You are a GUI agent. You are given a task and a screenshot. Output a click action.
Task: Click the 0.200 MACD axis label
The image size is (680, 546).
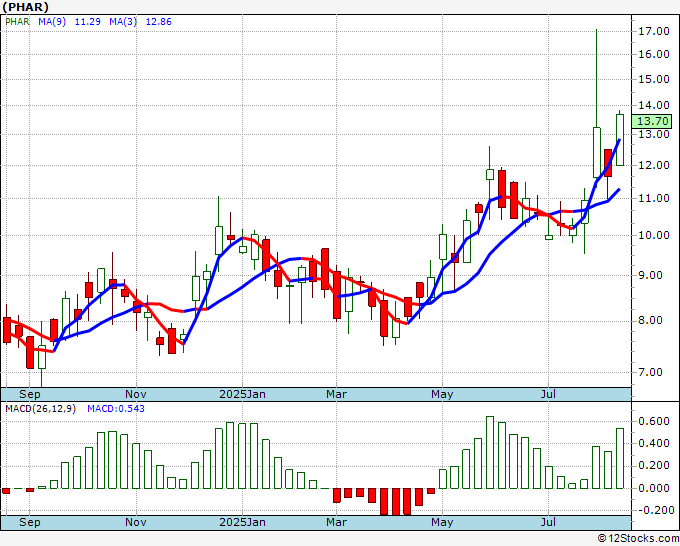(x=654, y=466)
